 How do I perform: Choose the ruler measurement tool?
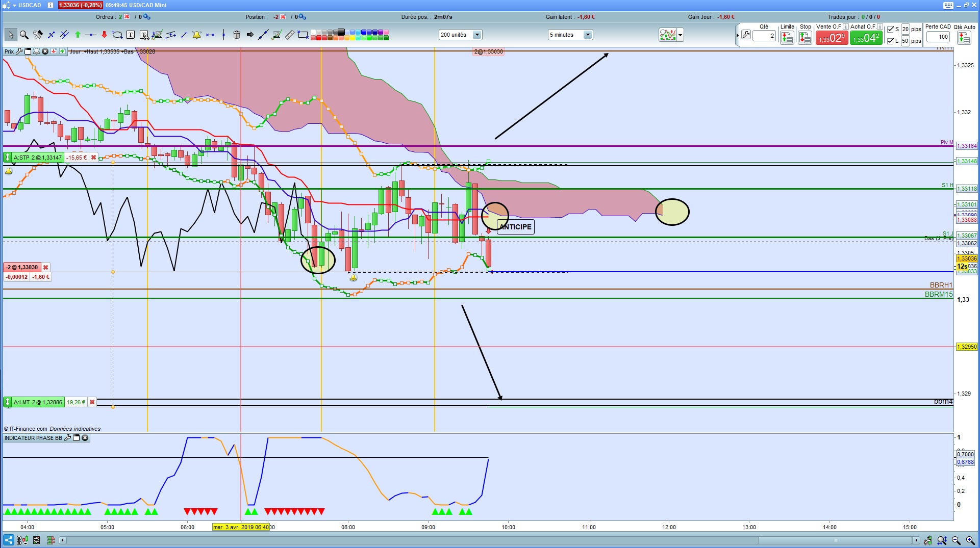pos(289,35)
